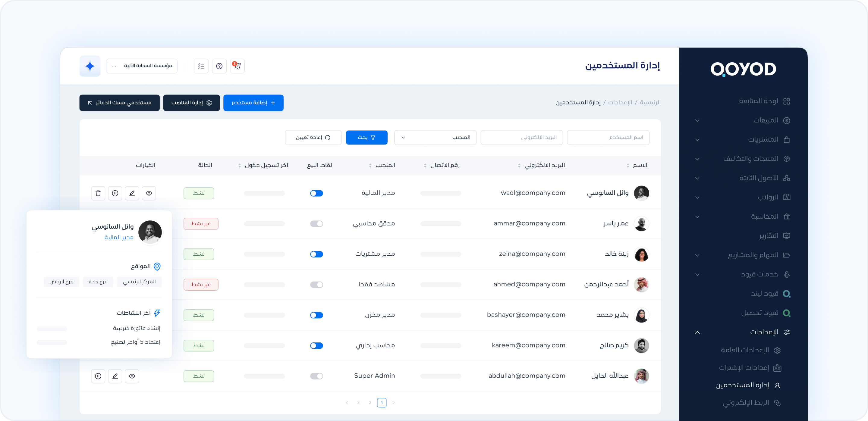The height and width of the screenshot is (421, 868).
Task: View user عبدالله الدايل with the eye icon
Action: (x=132, y=376)
